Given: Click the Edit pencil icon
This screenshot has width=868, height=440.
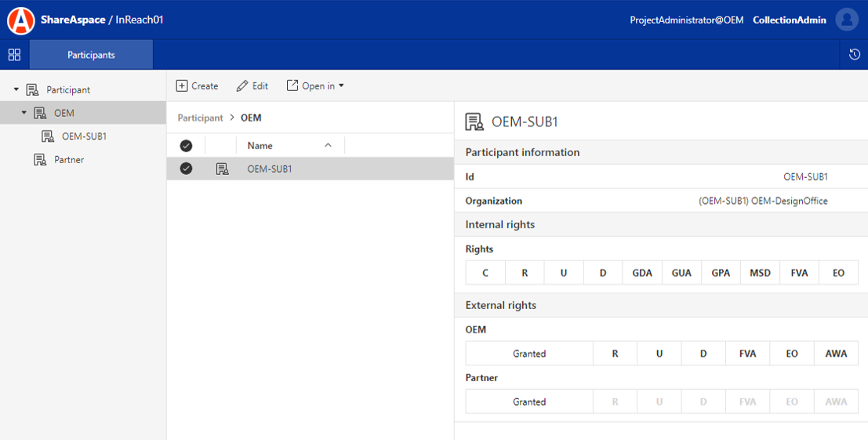Looking at the screenshot, I should point(242,85).
